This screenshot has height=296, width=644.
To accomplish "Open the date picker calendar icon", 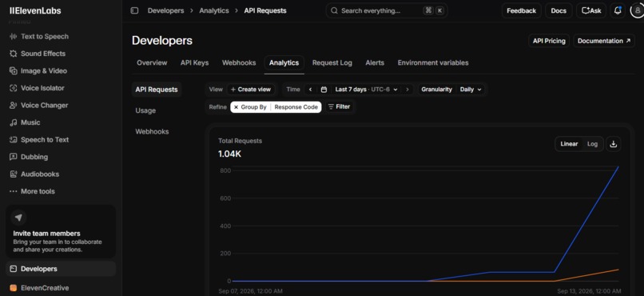I will [x=324, y=90].
